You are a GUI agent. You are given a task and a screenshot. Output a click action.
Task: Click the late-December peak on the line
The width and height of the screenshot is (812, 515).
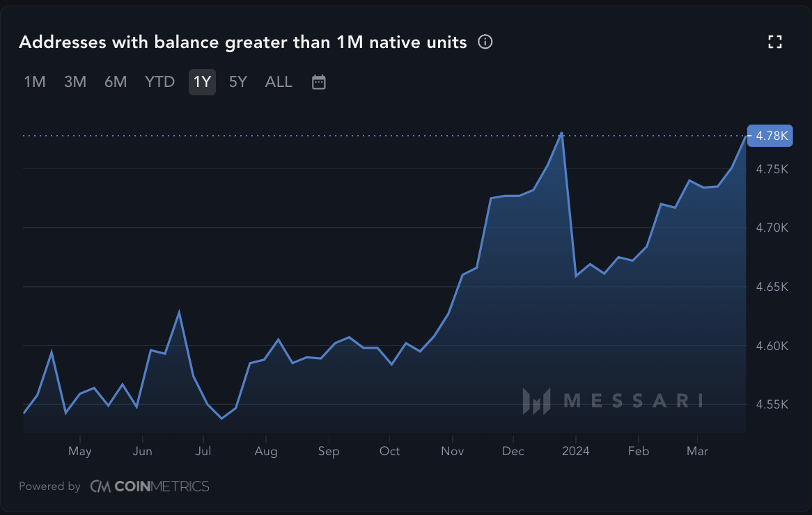(x=561, y=133)
